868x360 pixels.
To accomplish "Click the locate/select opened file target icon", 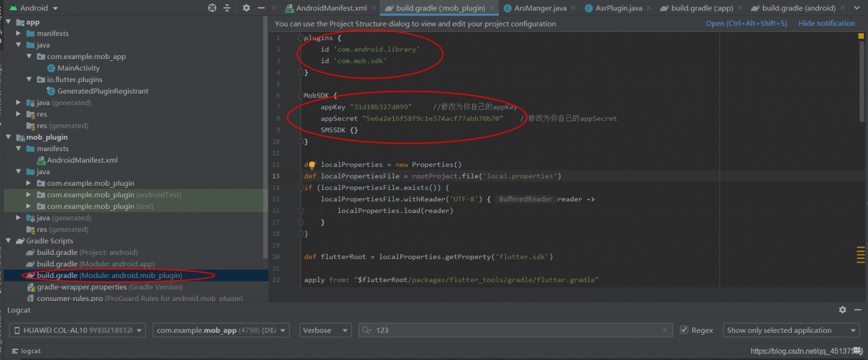I will tap(212, 8).
